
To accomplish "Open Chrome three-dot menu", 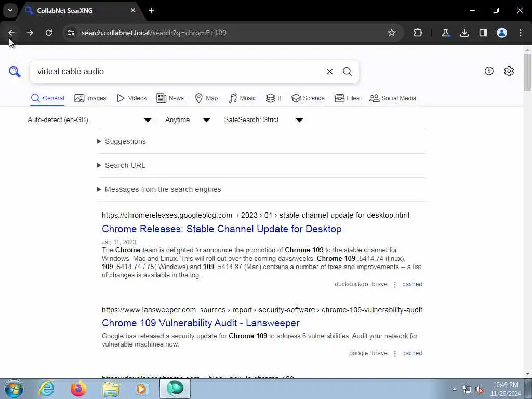I will [521, 33].
